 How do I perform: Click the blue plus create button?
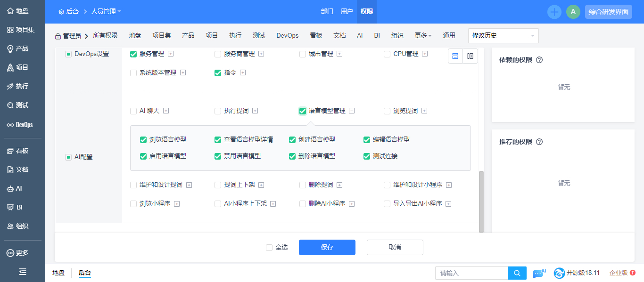tap(554, 12)
